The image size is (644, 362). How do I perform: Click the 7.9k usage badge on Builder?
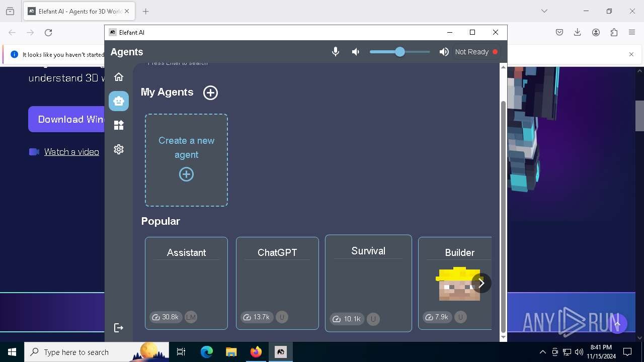(437, 317)
